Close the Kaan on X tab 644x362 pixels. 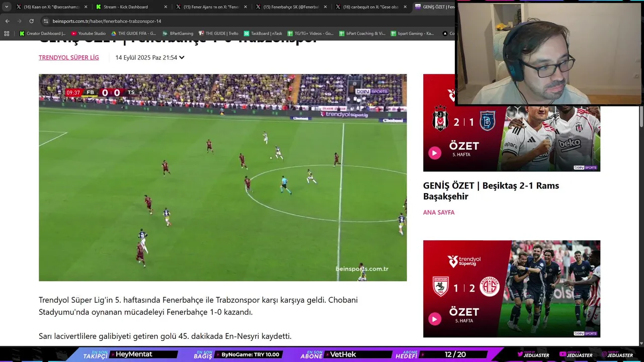coord(86,7)
